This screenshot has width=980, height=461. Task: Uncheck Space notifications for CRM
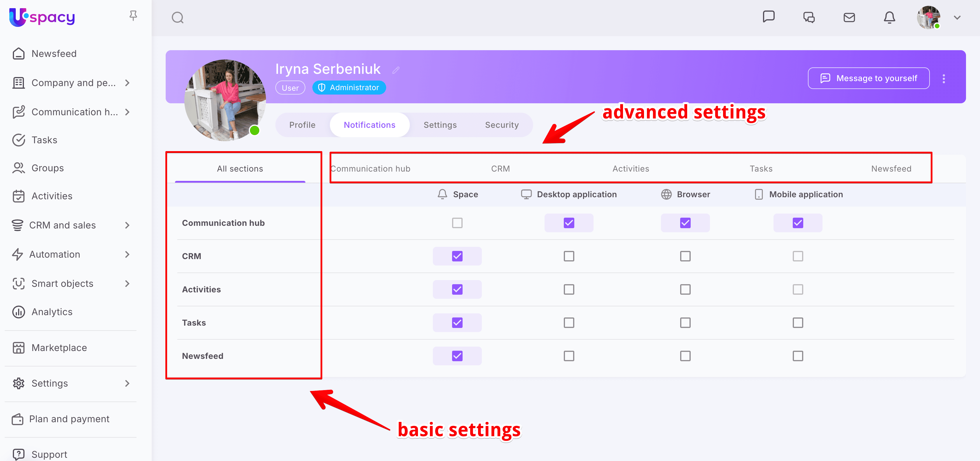pyautogui.click(x=457, y=256)
